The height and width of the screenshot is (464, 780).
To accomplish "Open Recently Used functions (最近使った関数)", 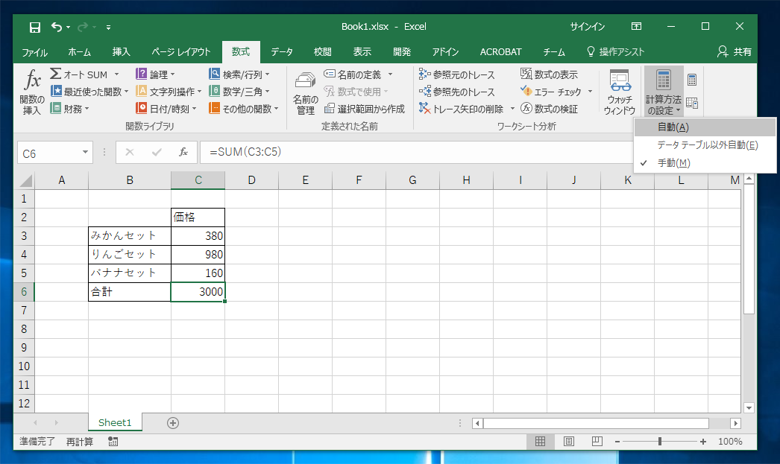I will tap(89, 92).
